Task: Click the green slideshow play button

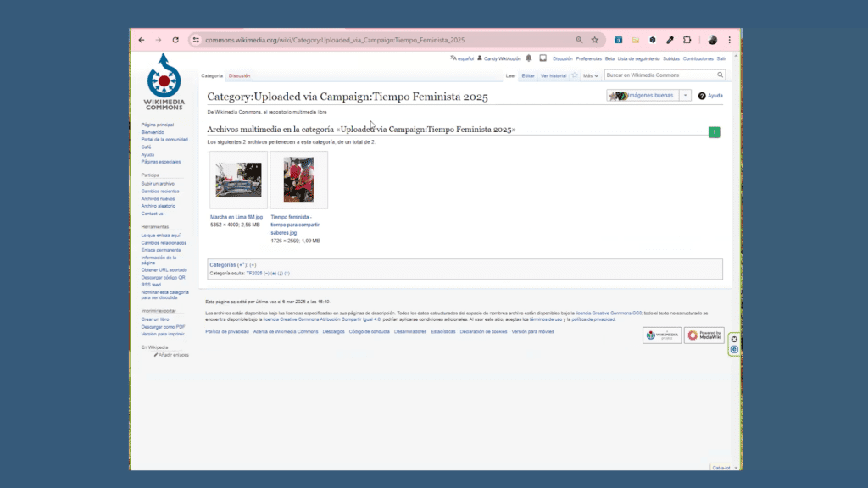Action: pos(714,132)
